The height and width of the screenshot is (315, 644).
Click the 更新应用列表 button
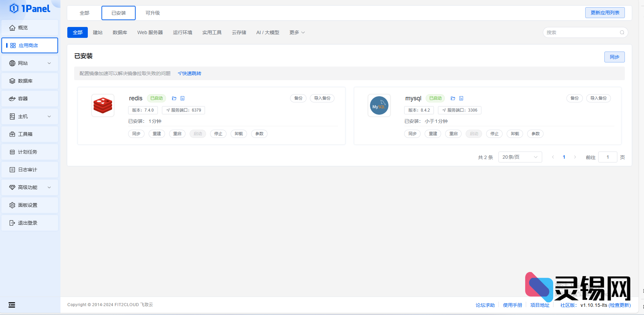(x=605, y=13)
